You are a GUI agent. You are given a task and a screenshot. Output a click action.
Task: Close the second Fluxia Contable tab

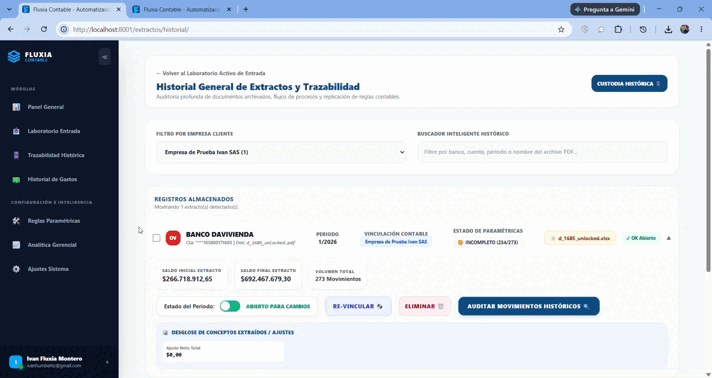[228, 9]
